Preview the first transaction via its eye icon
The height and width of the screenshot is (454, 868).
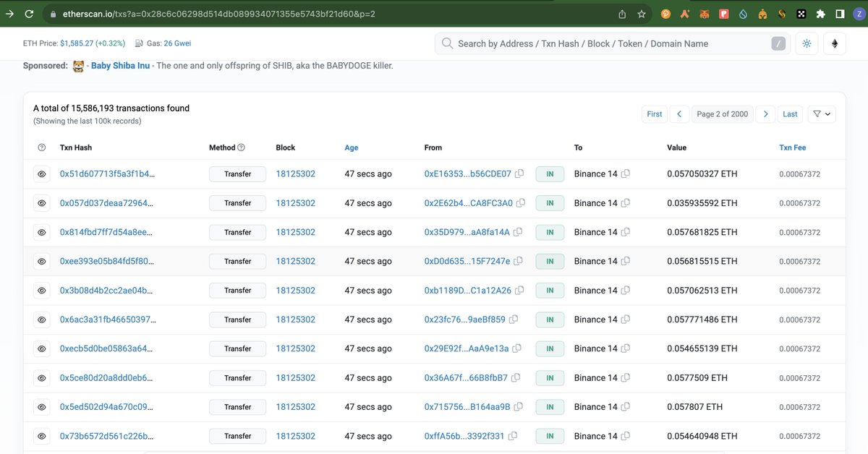(41, 174)
